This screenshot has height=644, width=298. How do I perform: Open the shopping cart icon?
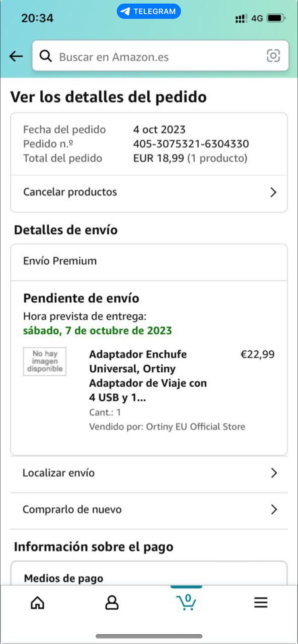pyautogui.click(x=186, y=602)
